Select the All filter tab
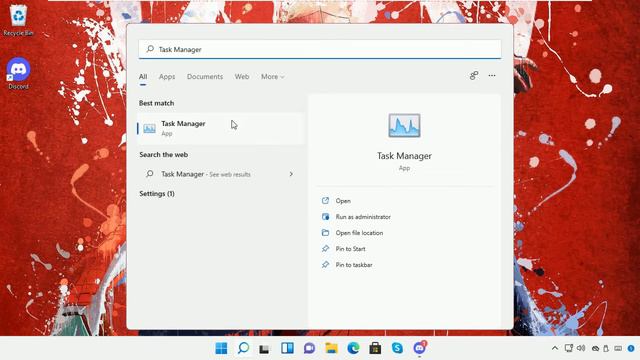The width and height of the screenshot is (640, 360). (x=143, y=77)
